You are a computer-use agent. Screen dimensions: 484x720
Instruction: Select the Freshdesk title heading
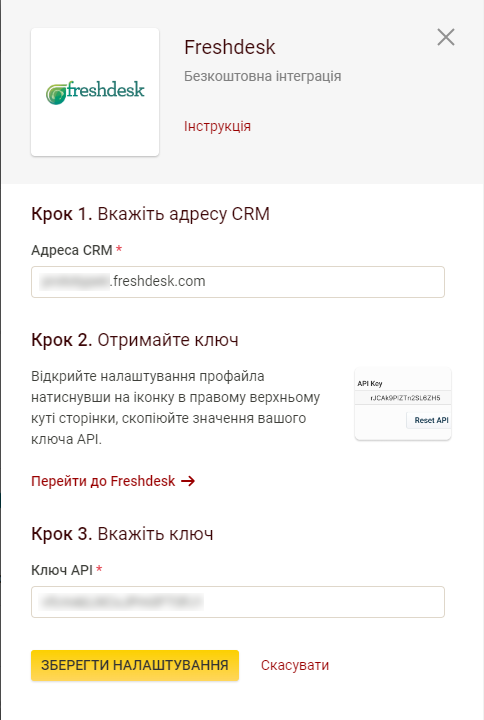[230, 47]
